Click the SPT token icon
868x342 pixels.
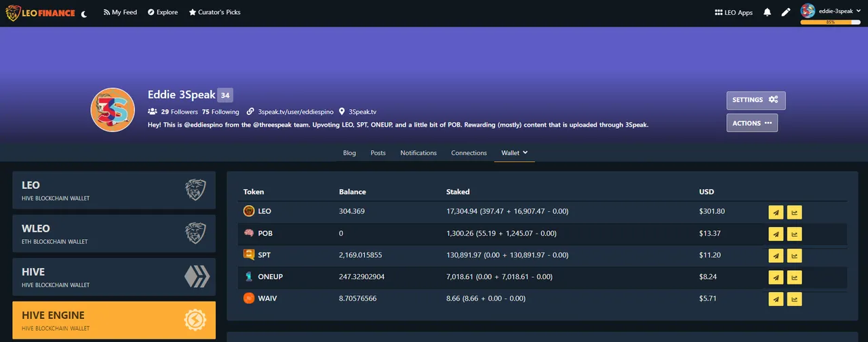249,255
